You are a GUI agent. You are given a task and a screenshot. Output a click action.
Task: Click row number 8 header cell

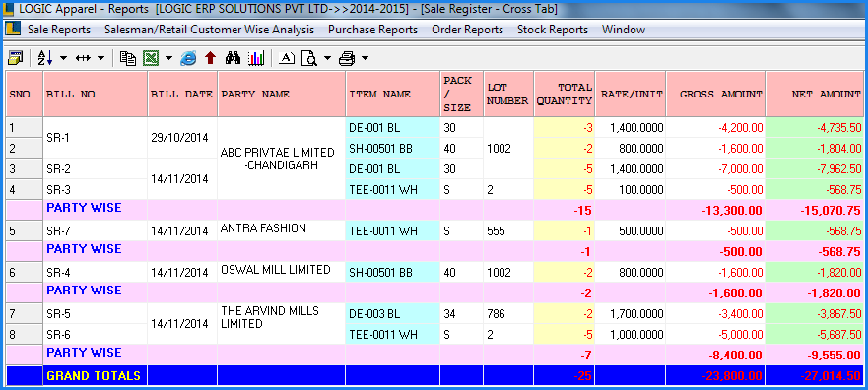pyautogui.click(x=25, y=334)
